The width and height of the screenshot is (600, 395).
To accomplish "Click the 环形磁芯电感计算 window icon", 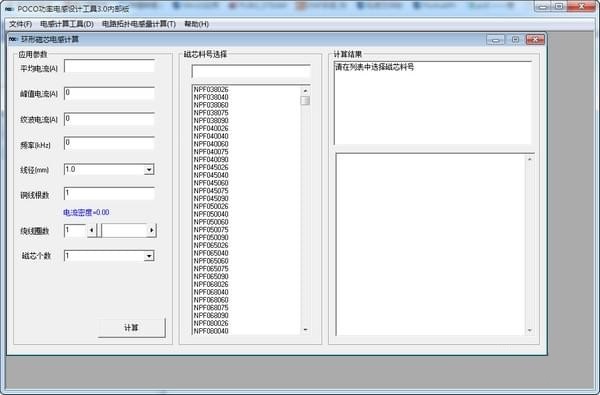I will click(13, 39).
